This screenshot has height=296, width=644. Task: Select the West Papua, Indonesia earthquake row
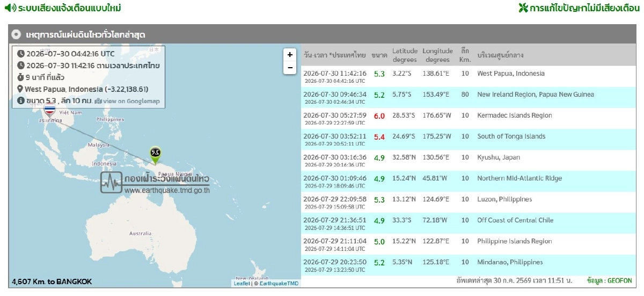tap(467, 76)
